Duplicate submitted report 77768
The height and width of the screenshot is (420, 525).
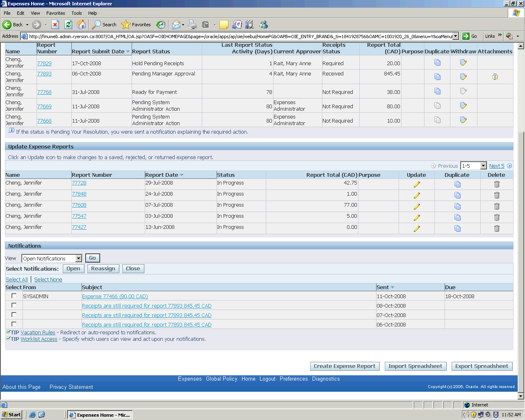(437, 91)
